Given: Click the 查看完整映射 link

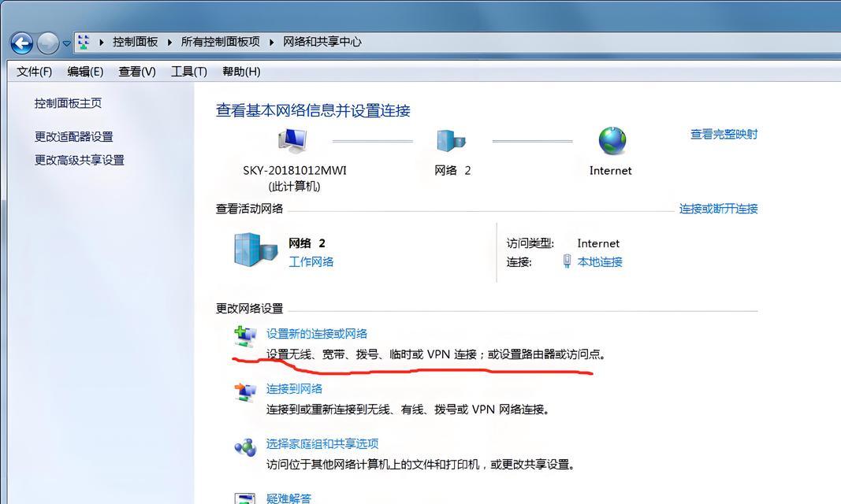Looking at the screenshot, I should (x=722, y=134).
